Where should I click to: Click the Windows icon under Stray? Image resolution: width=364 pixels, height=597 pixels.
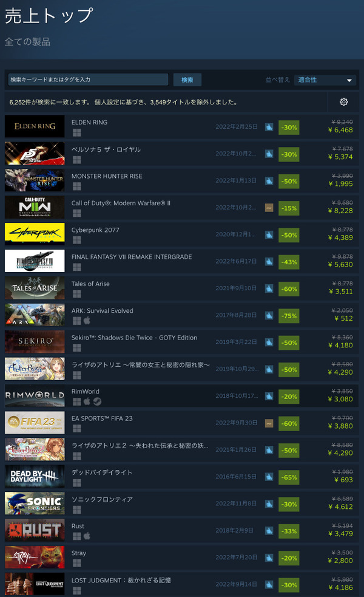click(77, 563)
